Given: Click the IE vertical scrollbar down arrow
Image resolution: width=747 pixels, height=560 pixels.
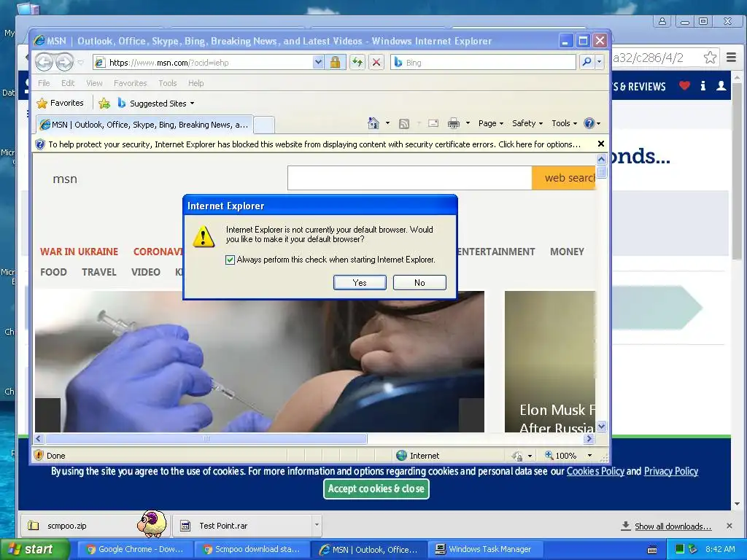Looking at the screenshot, I should (601, 426).
